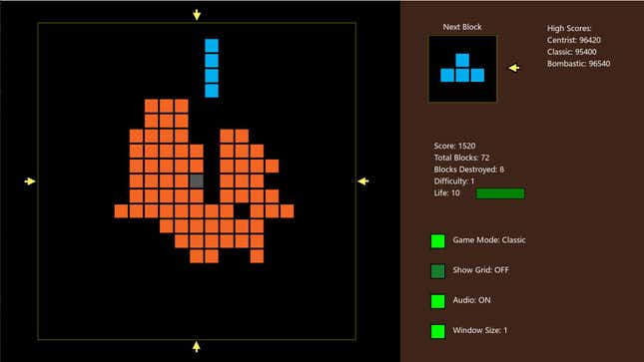Image resolution: width=644 pixels, height=362 pixels.
Task: Toggle the Window Size green square
Action: (x=438, y=331)
